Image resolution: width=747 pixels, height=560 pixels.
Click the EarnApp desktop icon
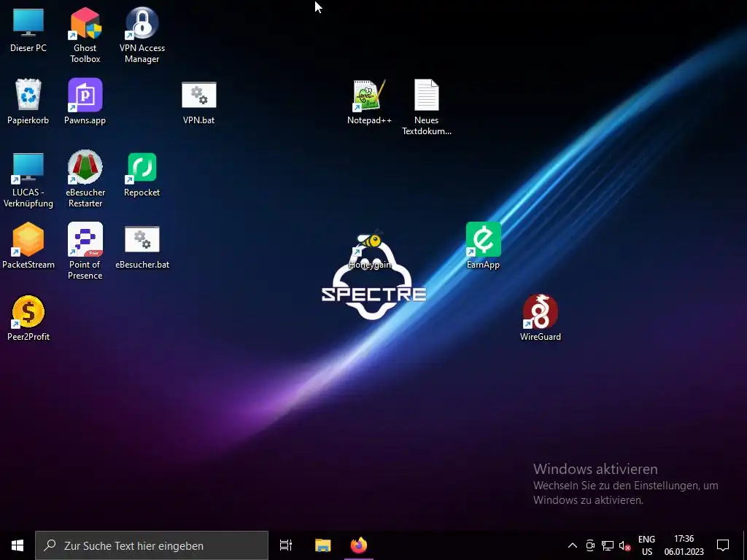point(483,246)
